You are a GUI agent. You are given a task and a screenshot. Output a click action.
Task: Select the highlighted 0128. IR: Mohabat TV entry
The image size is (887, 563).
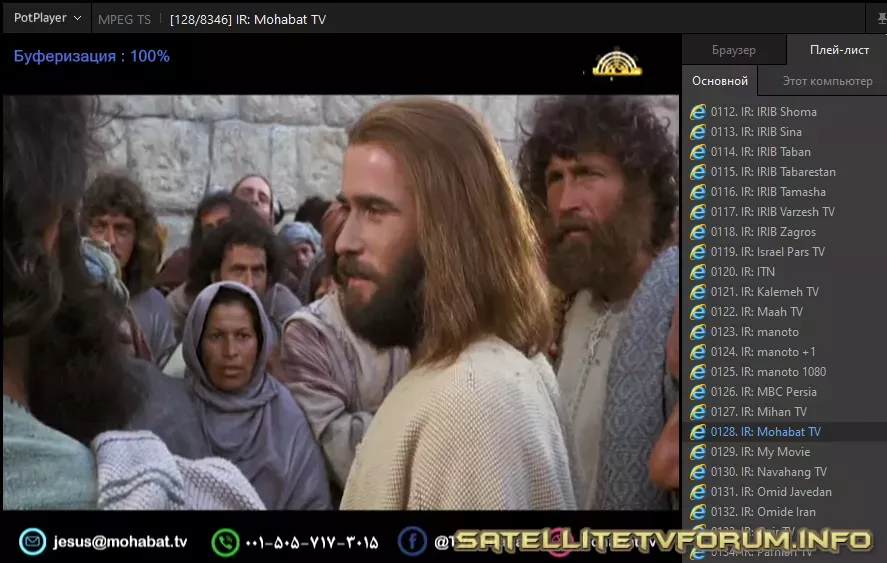[x=785, y=432]
